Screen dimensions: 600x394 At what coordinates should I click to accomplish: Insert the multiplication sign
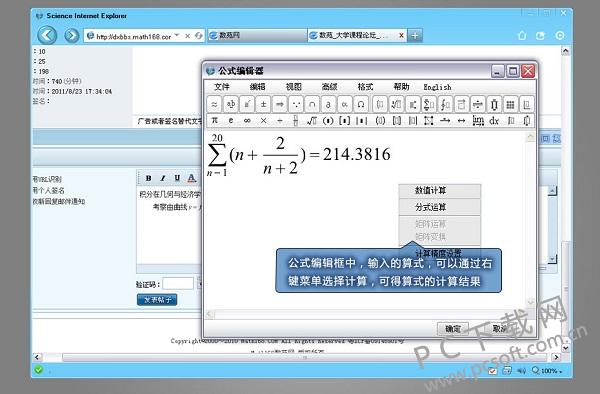tap(263, 120)
